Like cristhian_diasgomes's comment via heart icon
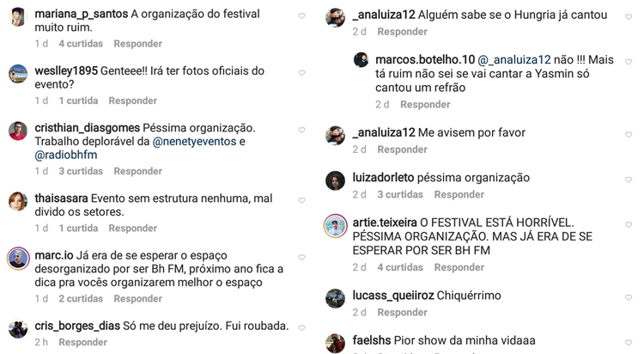This screenshot has height=354, width=644. pos(301,131)
